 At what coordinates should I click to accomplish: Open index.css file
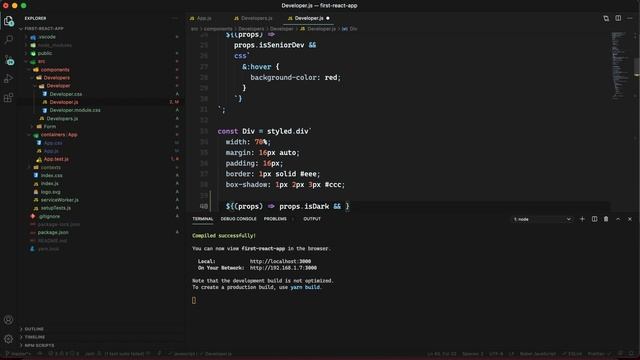[51, 176]
